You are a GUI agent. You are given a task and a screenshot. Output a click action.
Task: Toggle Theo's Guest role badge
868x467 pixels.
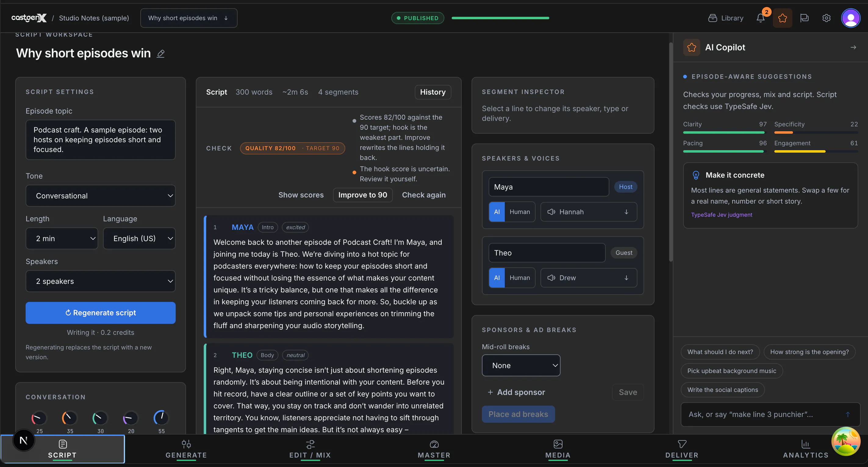point(624,253)
